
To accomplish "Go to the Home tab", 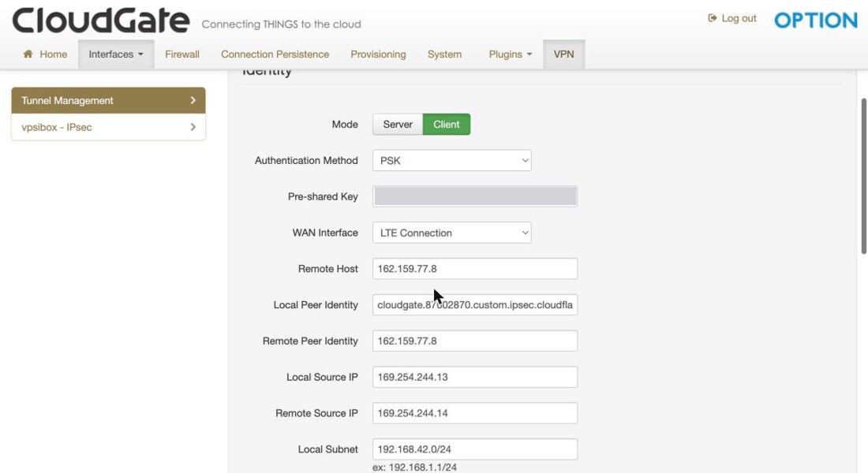I will click(x=45, y=54).
